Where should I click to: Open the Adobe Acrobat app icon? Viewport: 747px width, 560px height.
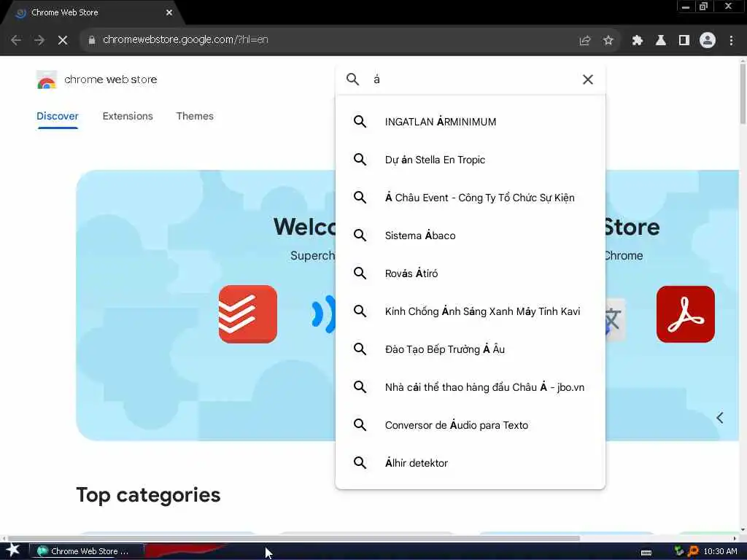pos(686,314)
